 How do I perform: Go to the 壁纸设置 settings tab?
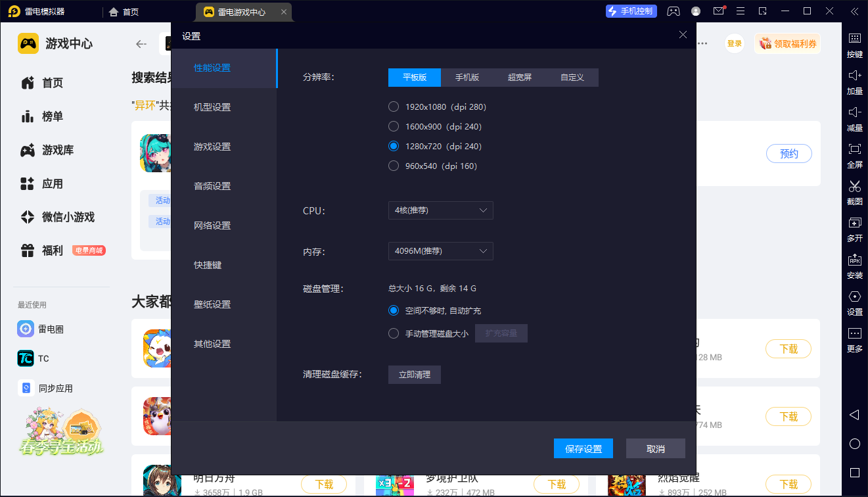[x=224, y=304]
